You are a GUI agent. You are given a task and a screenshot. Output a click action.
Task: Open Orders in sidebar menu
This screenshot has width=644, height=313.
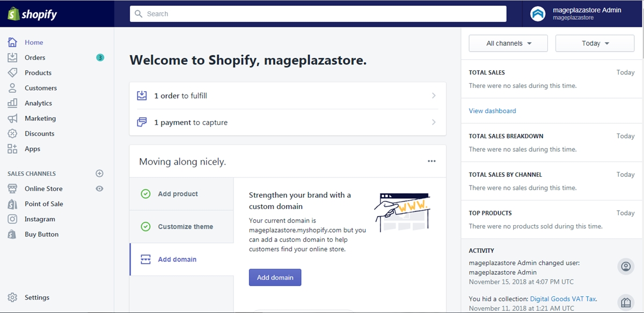click(35, 57)
